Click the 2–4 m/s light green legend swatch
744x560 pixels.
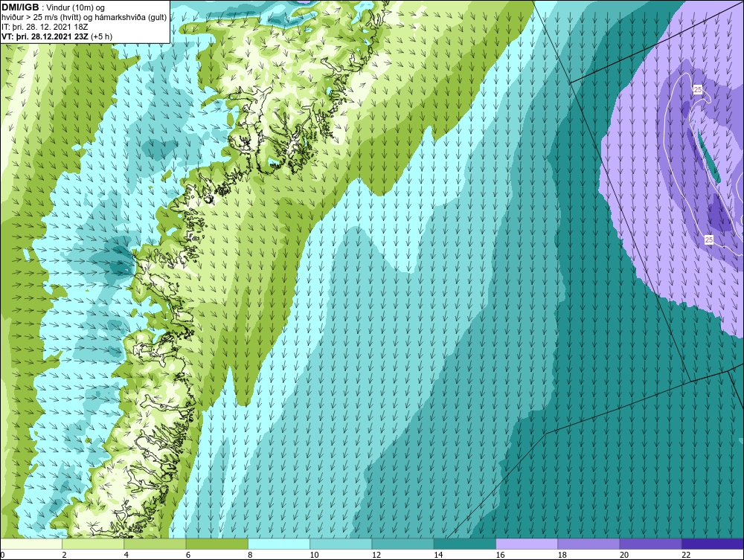93,544
